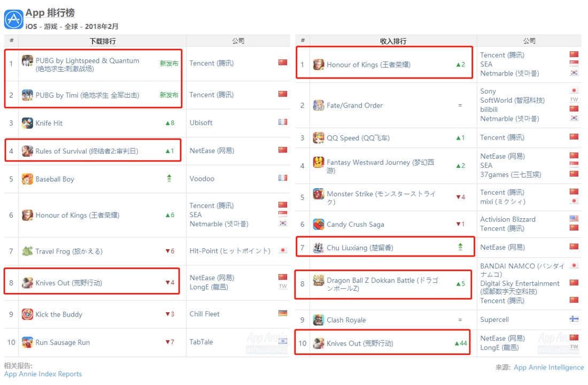Click the 'TabTale' company text
Image resolution: width=588 pixels, height=385 pixels.
pyautogui.click(x=201, y=342)
